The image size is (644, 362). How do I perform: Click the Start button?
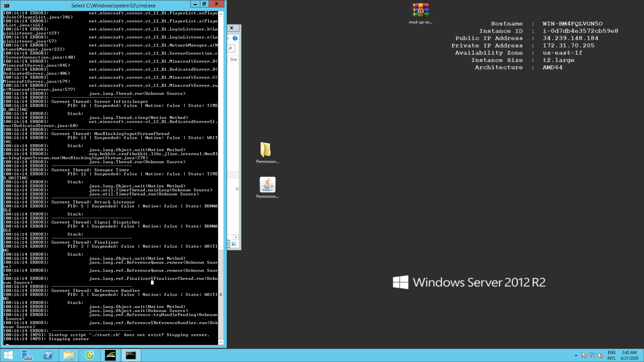(8, 355)
